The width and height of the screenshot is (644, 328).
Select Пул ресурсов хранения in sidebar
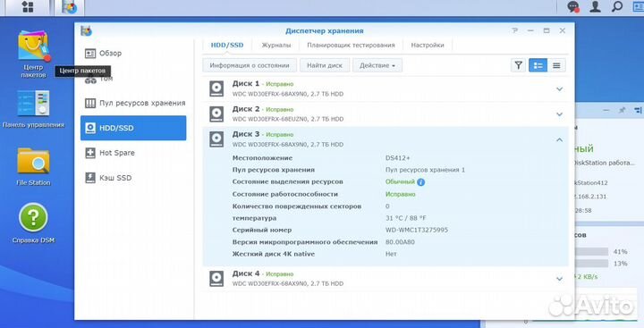[133, 103]
